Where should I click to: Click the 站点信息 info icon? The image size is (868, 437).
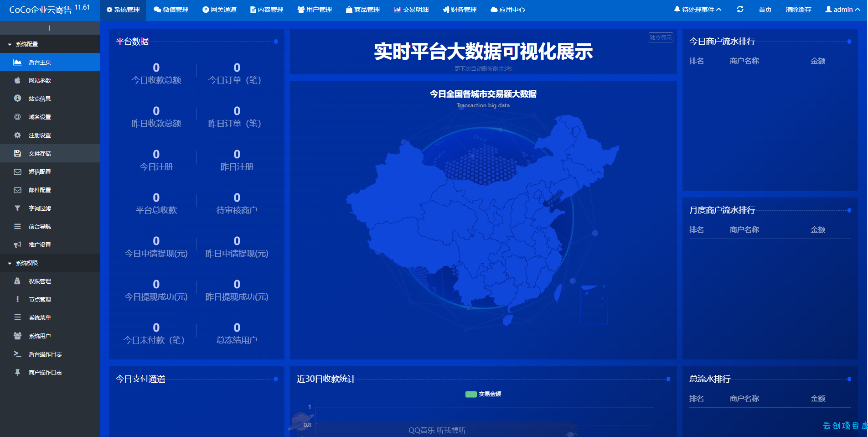click(17, 99)
